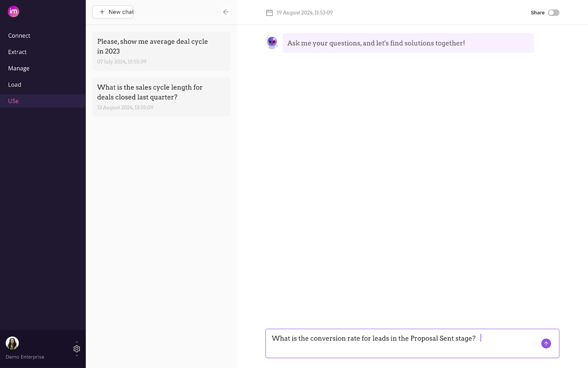The width and height of the screenshot is (588, 368).
Task: Start a New chat
Action: pos(113,12)
